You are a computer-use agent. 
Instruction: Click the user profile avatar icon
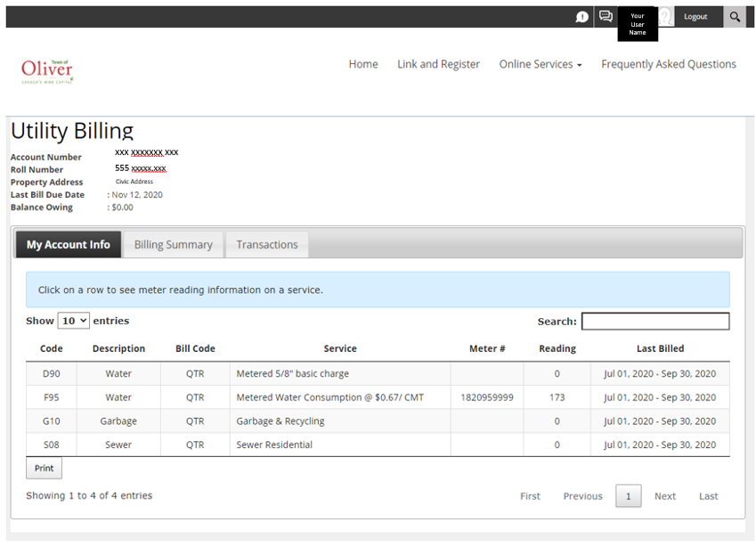pos(665,17)
